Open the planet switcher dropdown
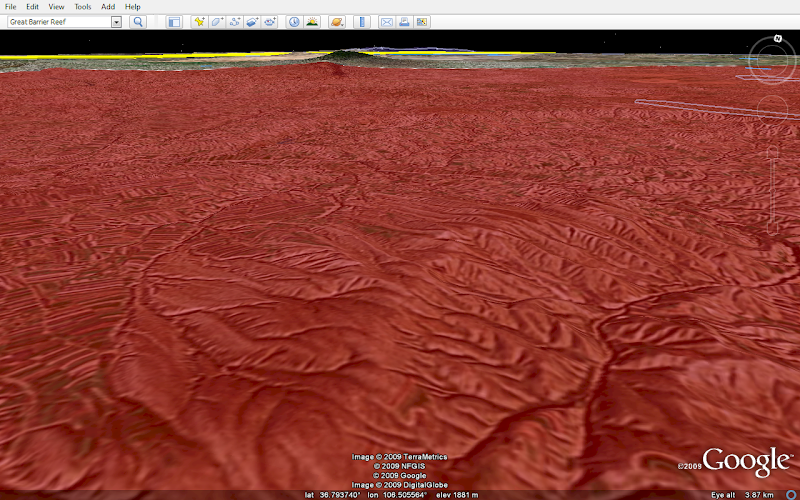 tap(337, 22)
